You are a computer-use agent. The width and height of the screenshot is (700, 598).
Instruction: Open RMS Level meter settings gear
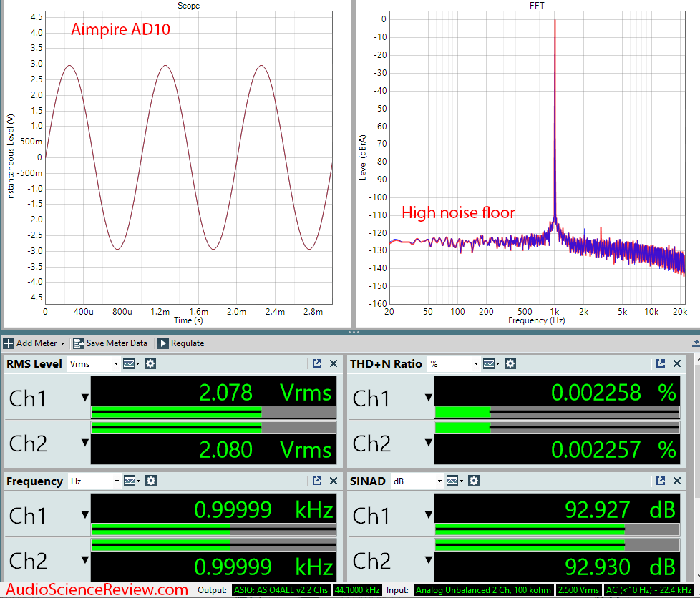tap(150, 363)
